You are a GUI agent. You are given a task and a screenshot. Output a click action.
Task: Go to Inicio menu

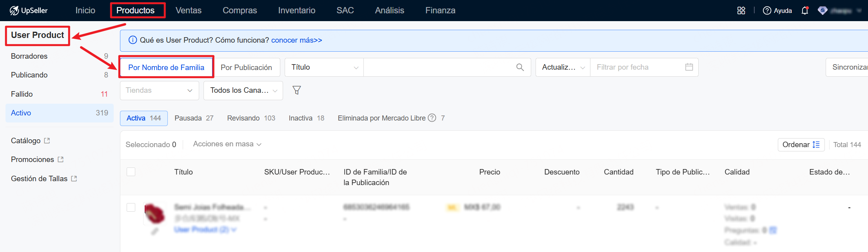[x=85, y=11]
